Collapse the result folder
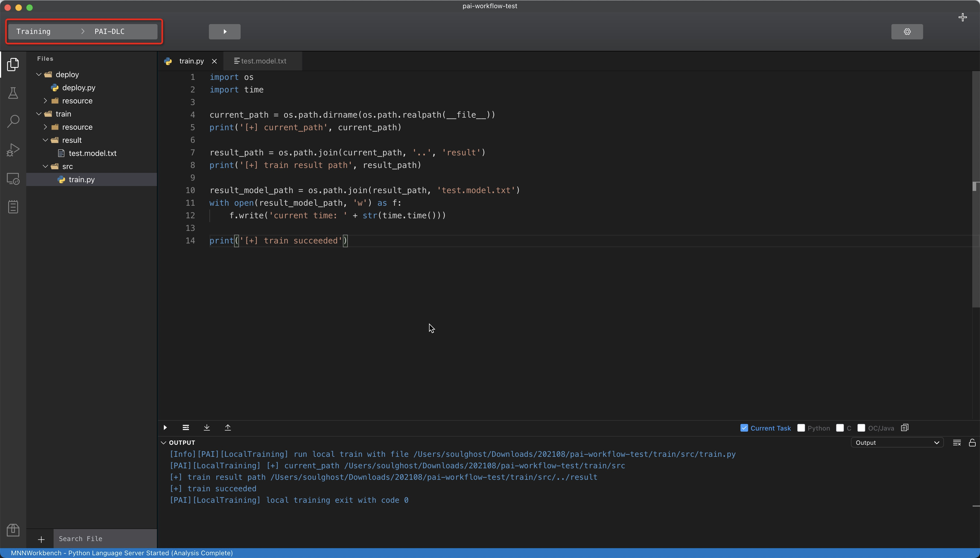Viewport: 980px width, 558px height. [x=45, y=140]
